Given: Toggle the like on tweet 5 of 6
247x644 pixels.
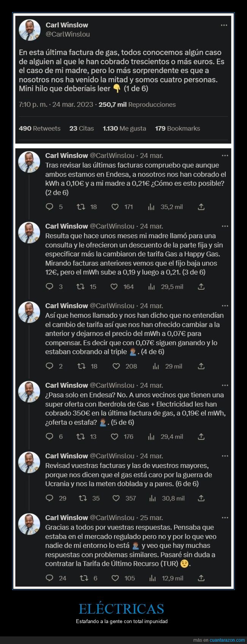Looking at the screenshot, I should coord(114,436).
